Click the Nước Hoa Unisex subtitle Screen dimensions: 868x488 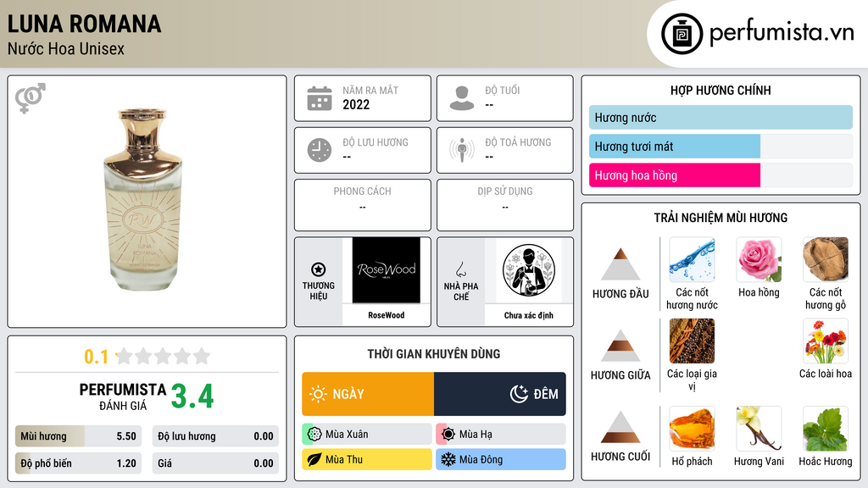pyautogui.click(x=66, y=48)
